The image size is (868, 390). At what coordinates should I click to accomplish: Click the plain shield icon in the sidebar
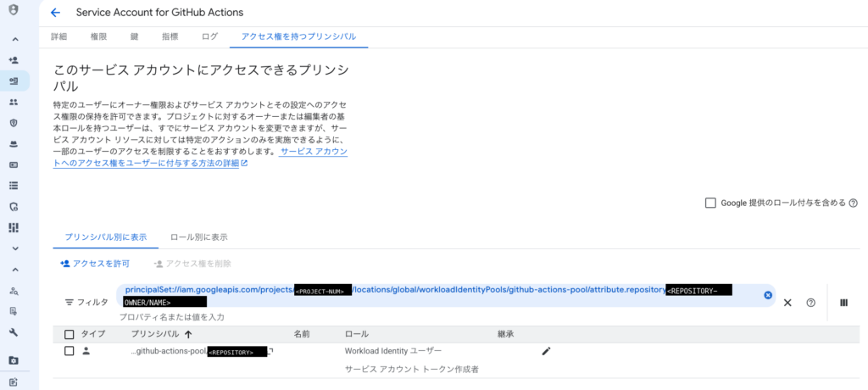[x=14, y=123]
